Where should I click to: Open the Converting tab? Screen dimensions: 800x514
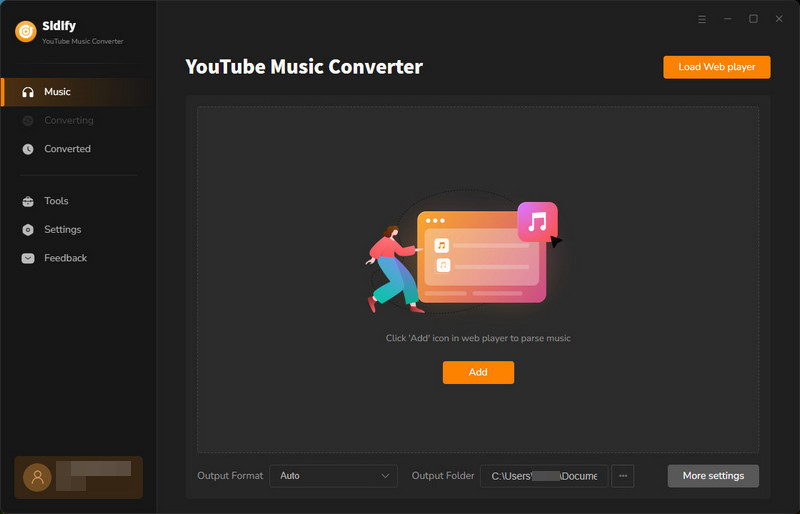[78, 120]
